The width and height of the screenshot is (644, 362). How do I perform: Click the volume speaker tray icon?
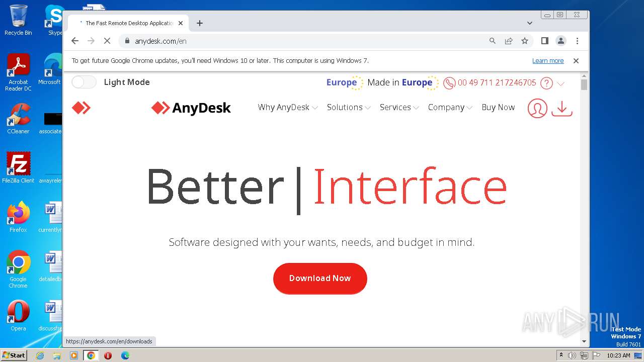pyautogui.click(x=572, y=355)
